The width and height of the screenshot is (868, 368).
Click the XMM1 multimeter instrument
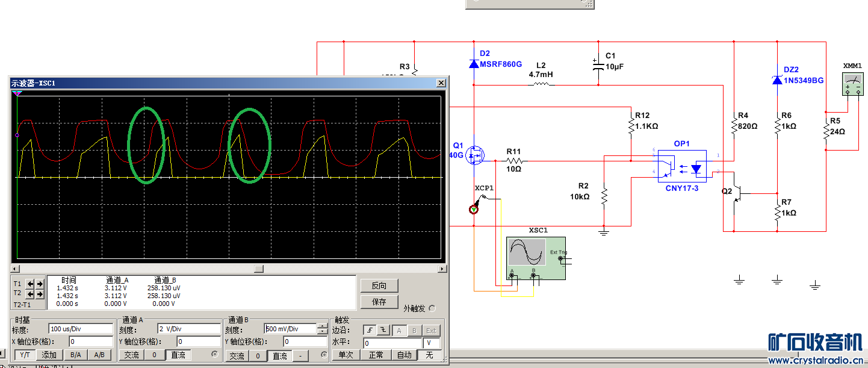click(x=852, y=84)
